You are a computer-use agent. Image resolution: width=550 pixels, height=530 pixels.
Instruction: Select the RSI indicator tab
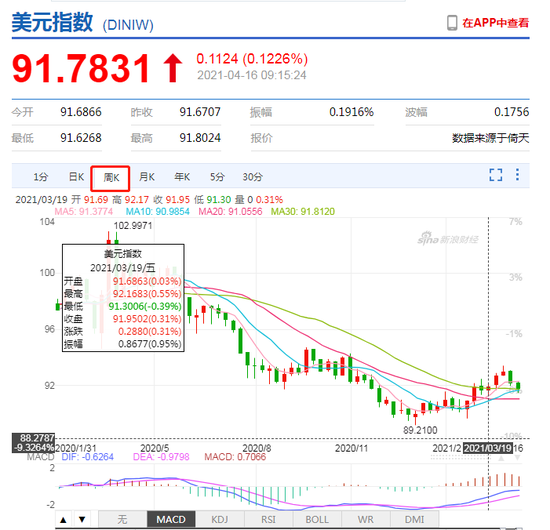268,519
